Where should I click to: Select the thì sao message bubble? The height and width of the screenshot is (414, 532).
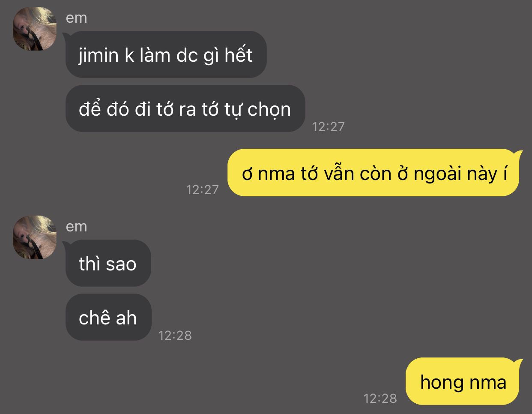coord(108,263)
